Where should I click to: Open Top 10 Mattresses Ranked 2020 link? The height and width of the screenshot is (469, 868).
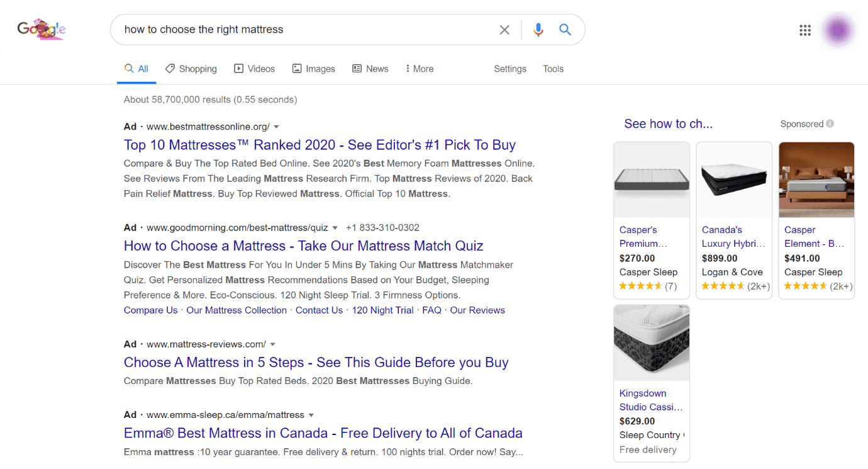click(320, 145)
